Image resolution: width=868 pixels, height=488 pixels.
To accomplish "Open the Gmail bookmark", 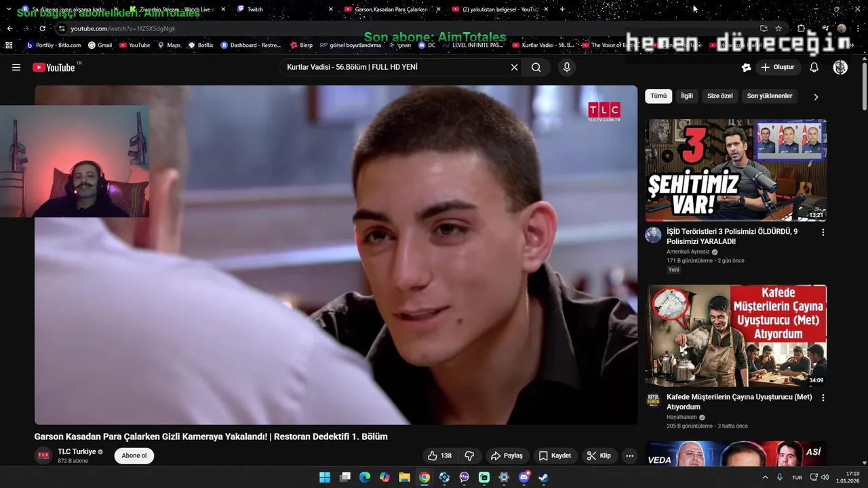I will (100, 45).
